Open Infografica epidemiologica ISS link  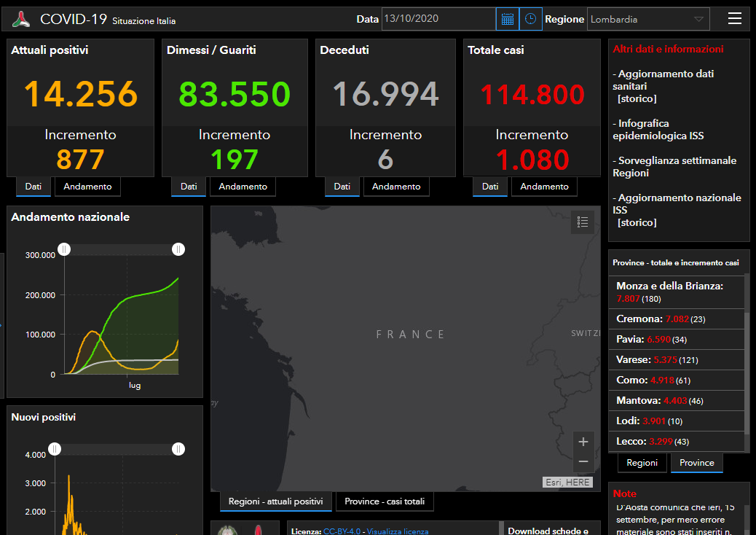658,130
